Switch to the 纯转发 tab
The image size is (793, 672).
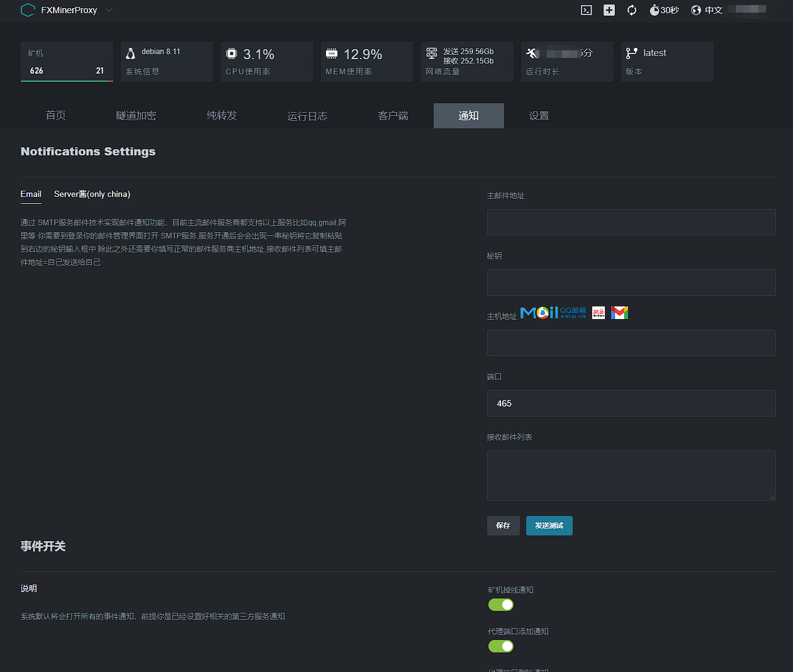222,116
